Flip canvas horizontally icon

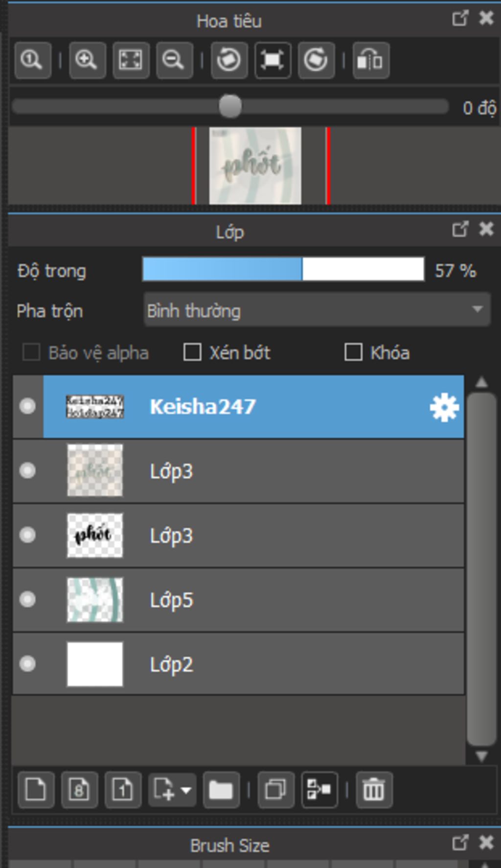[x=370, y=60]
